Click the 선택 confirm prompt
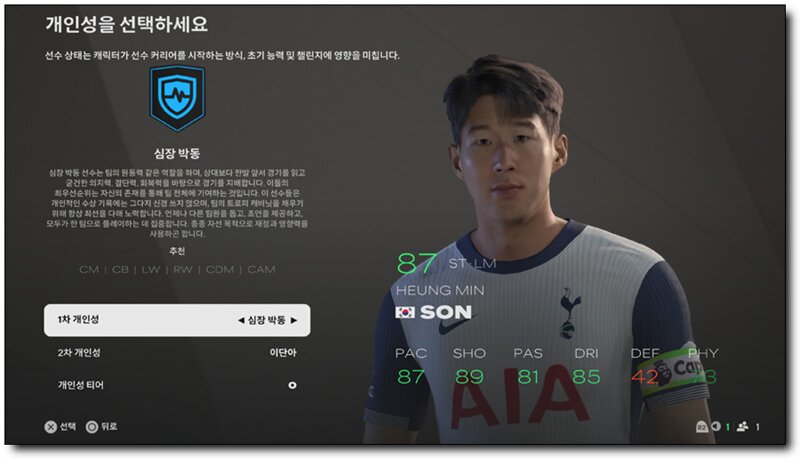 (68, 426)
